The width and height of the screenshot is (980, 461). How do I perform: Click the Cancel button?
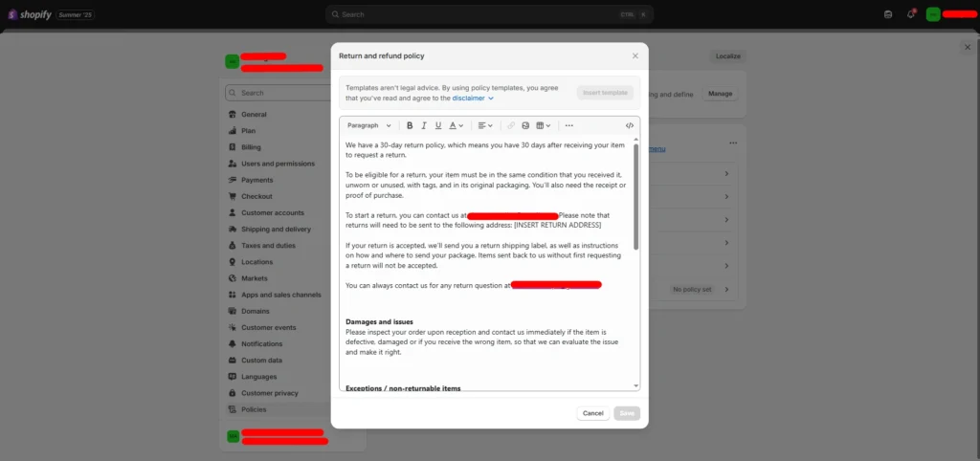tap(593, 413)
